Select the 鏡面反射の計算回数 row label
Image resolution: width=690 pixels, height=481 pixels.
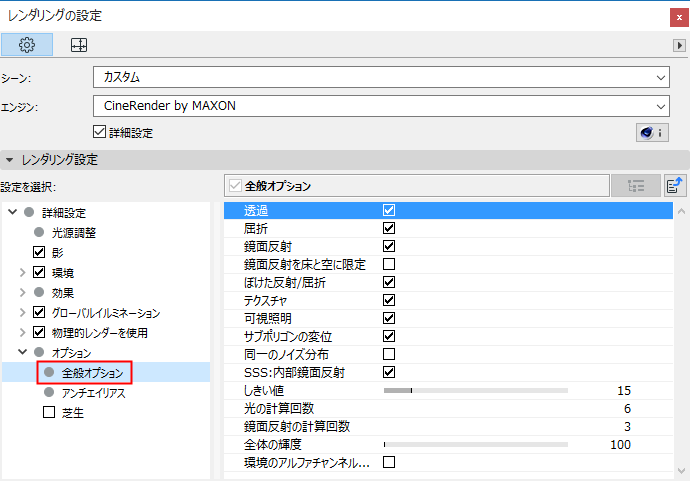point(297,426)
